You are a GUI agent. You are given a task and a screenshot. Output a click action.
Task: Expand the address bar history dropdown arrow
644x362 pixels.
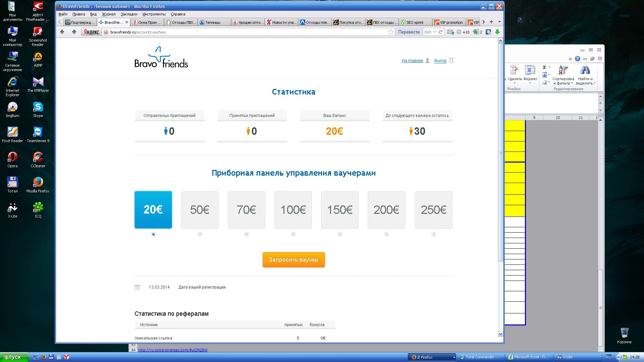(435, 32)
